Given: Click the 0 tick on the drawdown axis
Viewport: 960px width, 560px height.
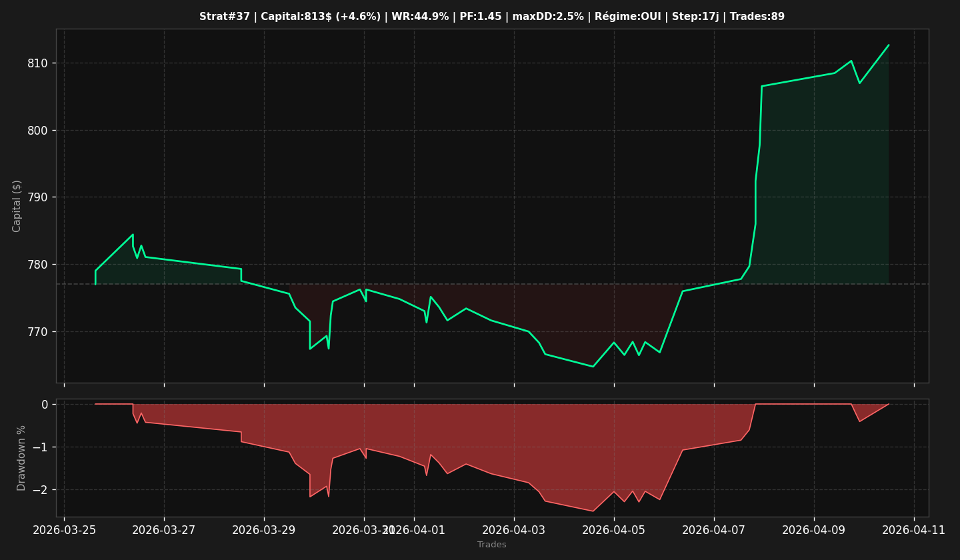Looking at the screenshot, I should 45,405.
